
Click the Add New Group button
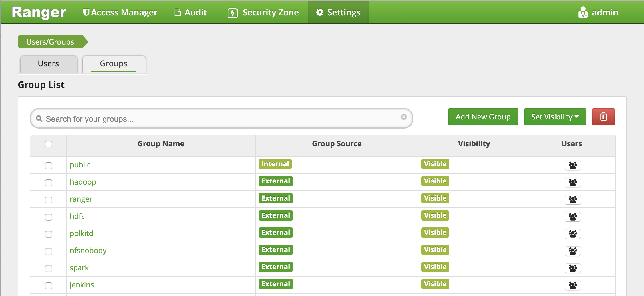click(483, 117)
